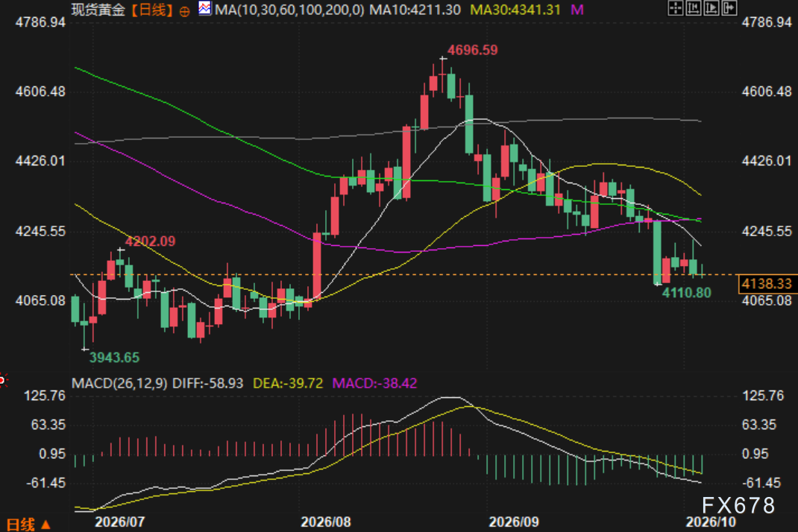Open MACD(26,12,9) indicator settings
Screen dimensions: 798x532
point(119,383)
